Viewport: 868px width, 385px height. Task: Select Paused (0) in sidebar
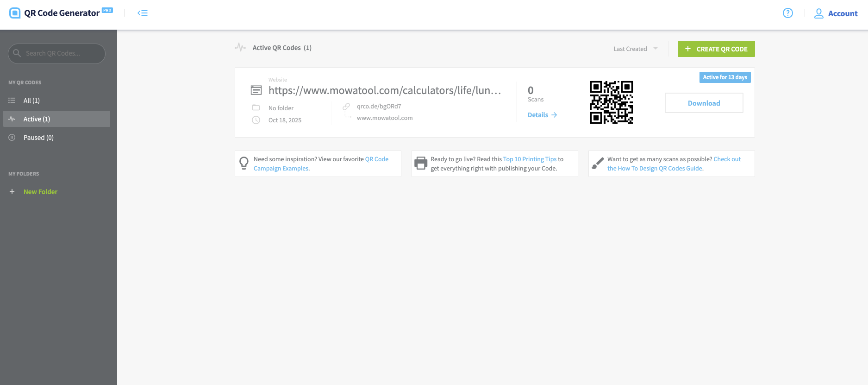(x=56, y=138)
